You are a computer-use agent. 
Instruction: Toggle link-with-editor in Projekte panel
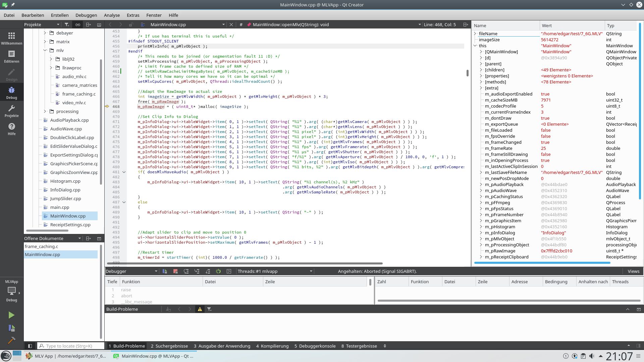pos(77,25)
